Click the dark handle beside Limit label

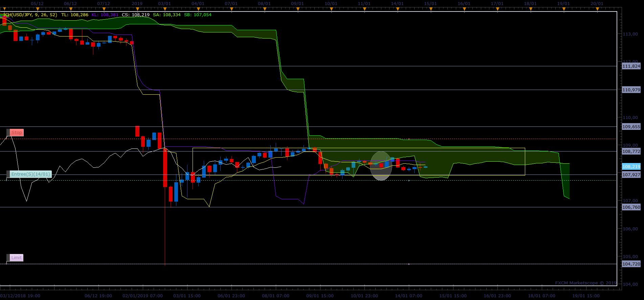(x=8, y=258)
